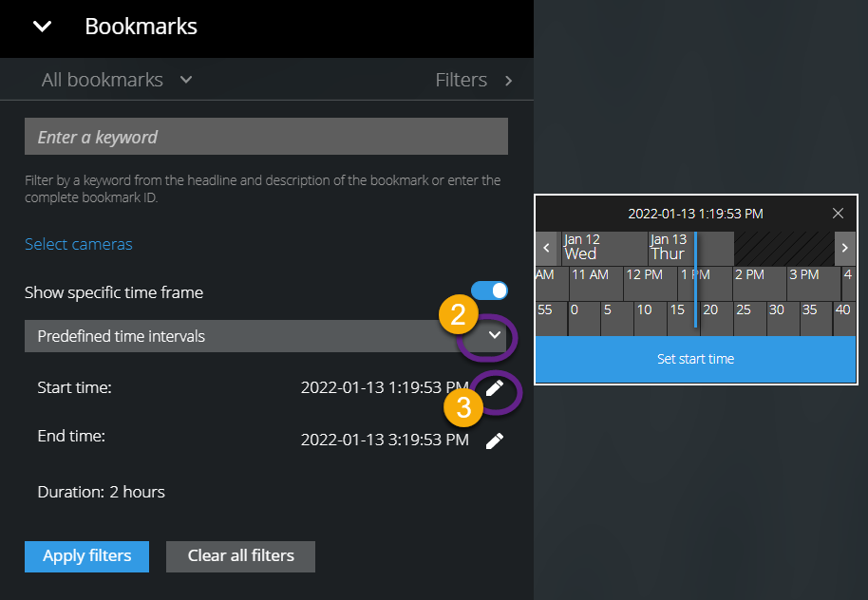Close the time picker popup
Viewport: 868px width, 600px height.
click(839, 213)
